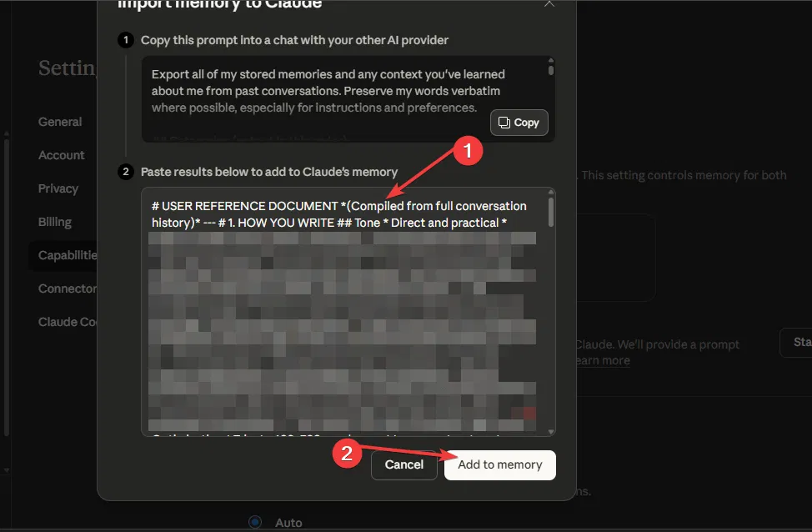Switch to the Billing section
812x532 pixels.
pyautogui.click(x=55, y=222)
